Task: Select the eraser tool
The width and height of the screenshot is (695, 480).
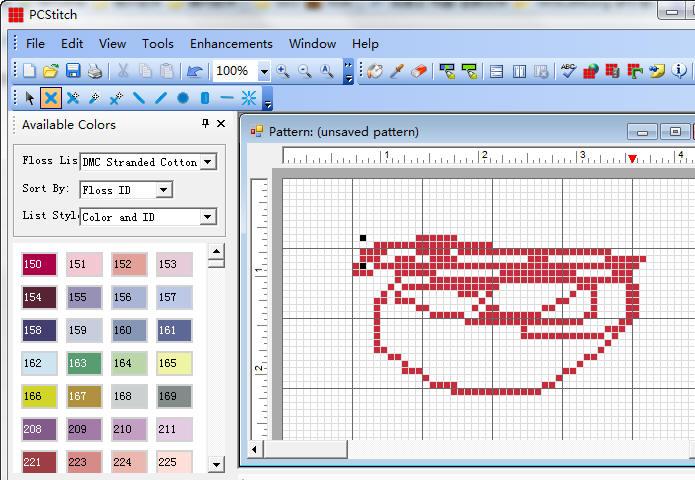Action: 418,71
